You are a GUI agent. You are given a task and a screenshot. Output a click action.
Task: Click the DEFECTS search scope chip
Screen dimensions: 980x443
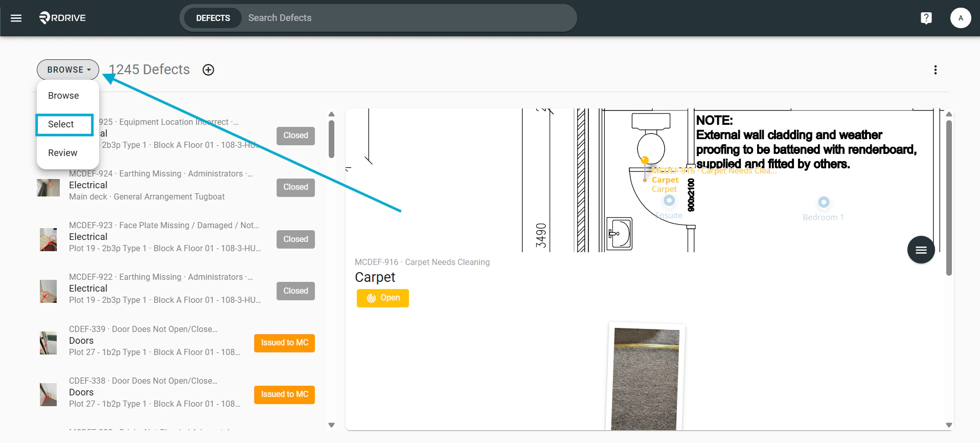(213, 18)
